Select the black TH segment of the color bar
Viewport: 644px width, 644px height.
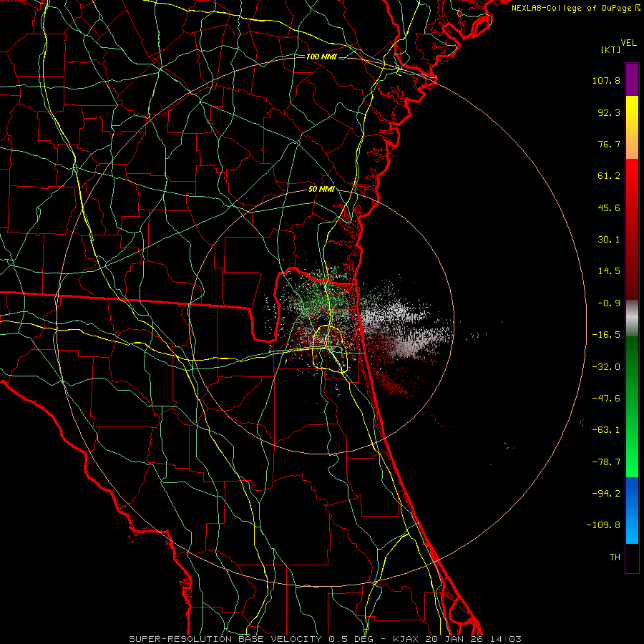632,558
